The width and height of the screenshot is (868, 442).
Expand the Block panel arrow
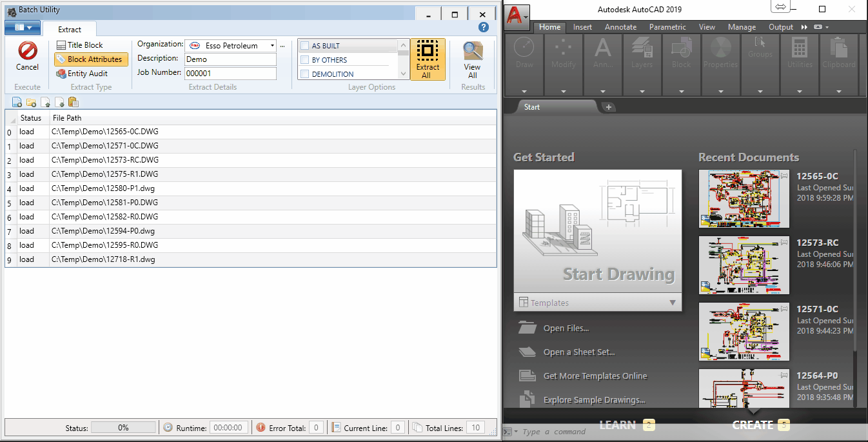coord(682,92)
